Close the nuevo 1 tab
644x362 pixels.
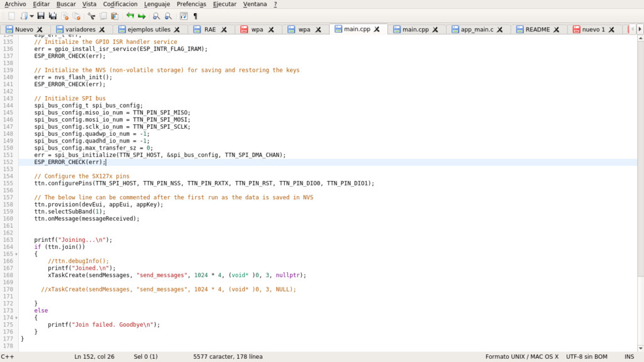pyautogui.click(x=611, y=30)
